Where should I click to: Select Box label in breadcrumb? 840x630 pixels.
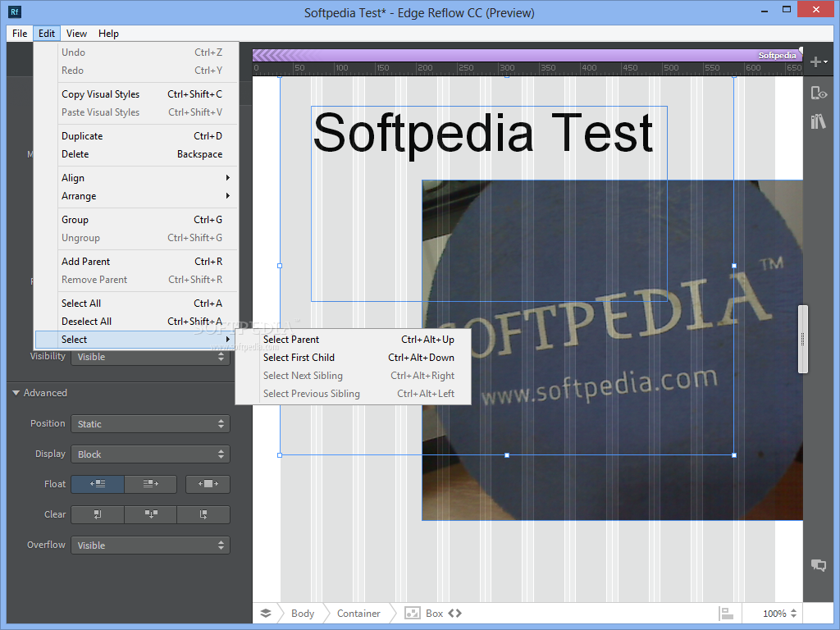[435, 614]
